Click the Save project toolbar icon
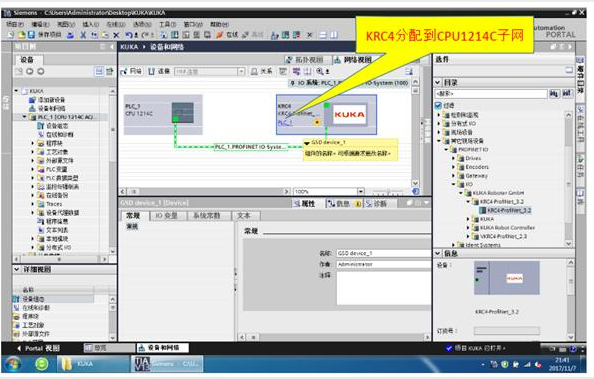This screenshot has height=379, width=594. pyautogui.click(x=31, y=35)
